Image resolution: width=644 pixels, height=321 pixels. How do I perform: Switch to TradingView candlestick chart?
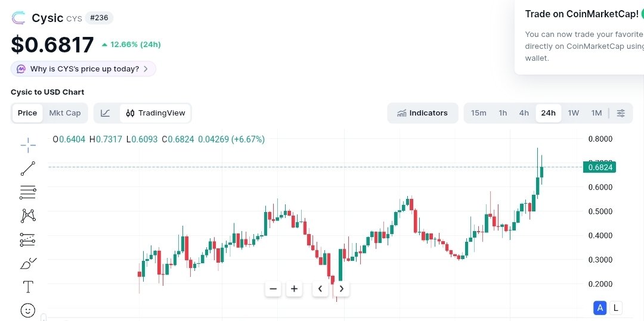pos(156,113)
